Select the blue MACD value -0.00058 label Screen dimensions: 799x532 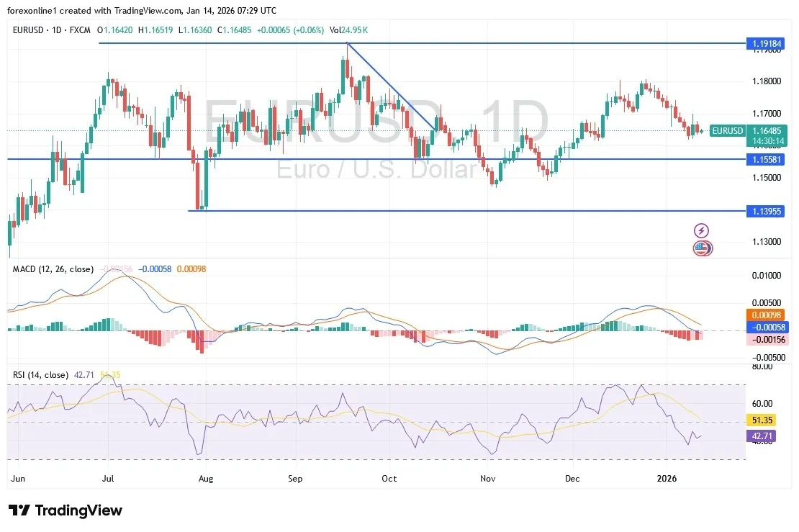tap(766, 328)
